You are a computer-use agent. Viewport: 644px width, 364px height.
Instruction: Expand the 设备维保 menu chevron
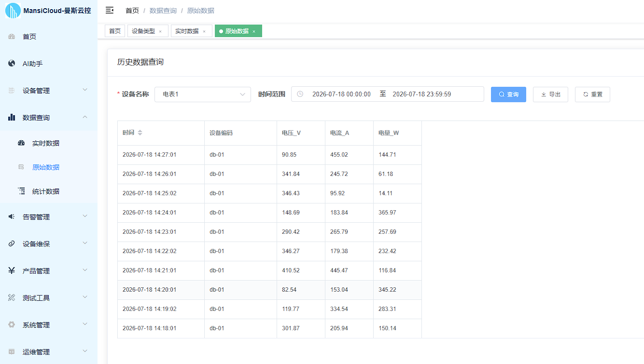coord(85,243)
